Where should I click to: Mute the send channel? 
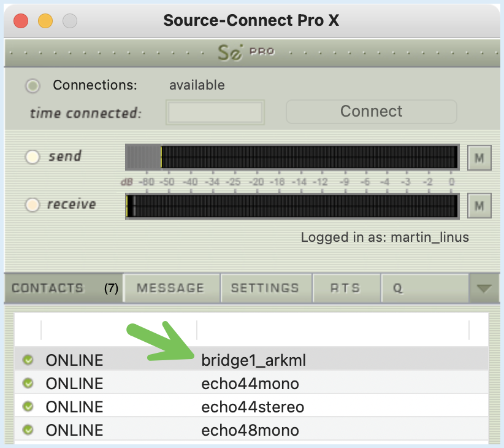pyautogui.click(x=479, y=158)
